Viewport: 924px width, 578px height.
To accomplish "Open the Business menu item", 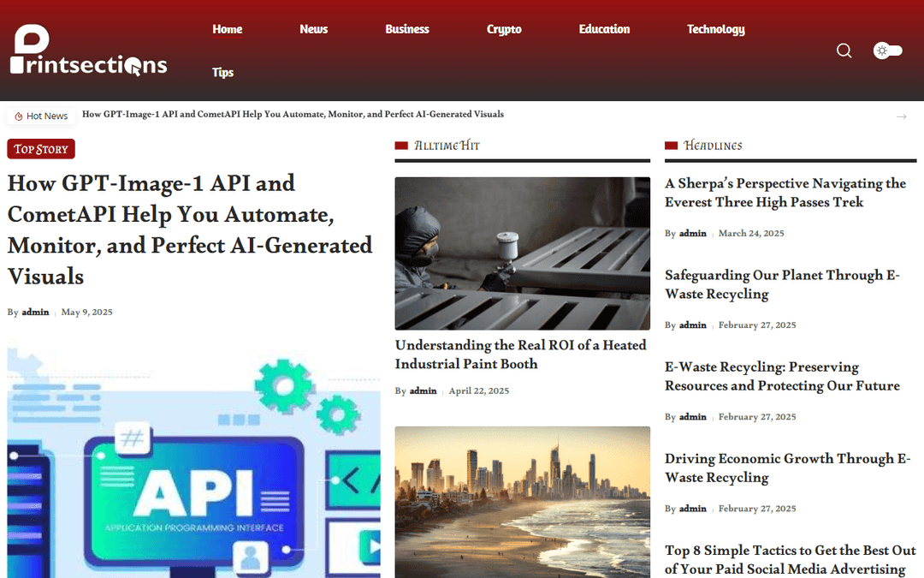I will click(407, 29).
